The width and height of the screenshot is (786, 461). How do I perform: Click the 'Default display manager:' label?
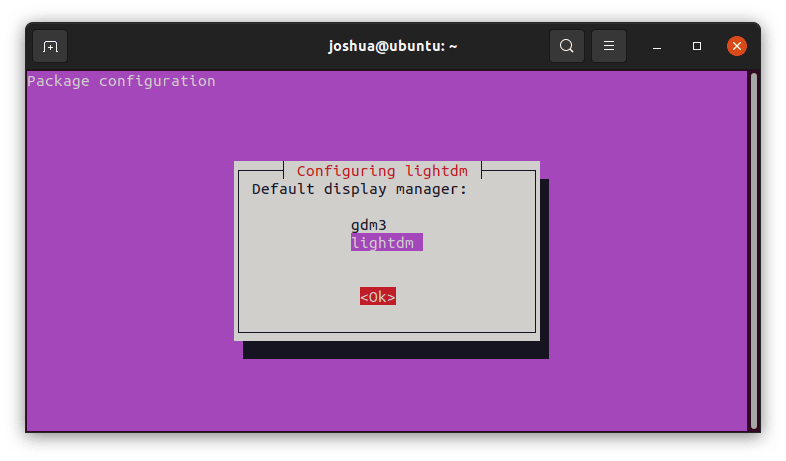coord(359,189)
